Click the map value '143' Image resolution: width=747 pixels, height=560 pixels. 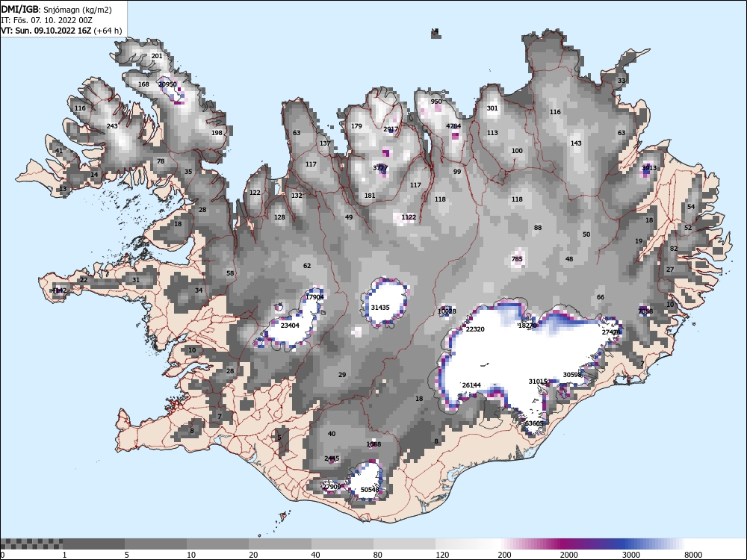click(x=576, y=143)
